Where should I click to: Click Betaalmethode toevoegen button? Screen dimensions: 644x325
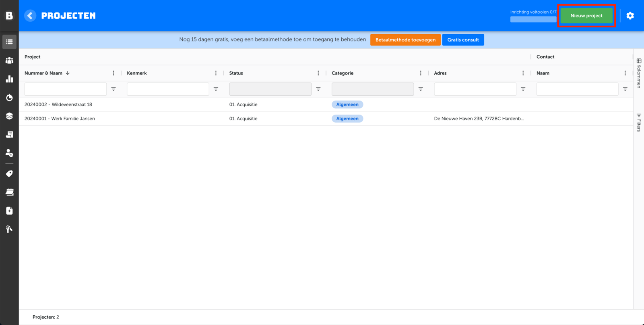[x=405, y=40]
